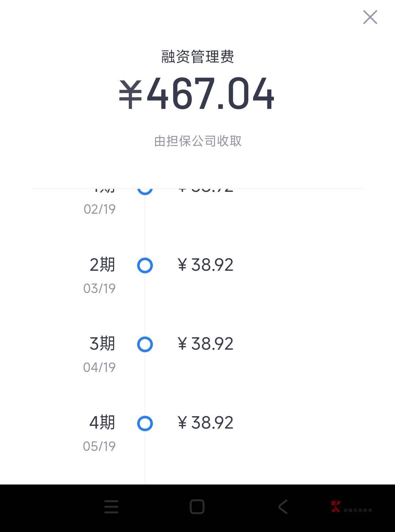This screenshot has height=532, width=395.
Task: Click the 05/19 due date
Action: [x=99, y=446]
